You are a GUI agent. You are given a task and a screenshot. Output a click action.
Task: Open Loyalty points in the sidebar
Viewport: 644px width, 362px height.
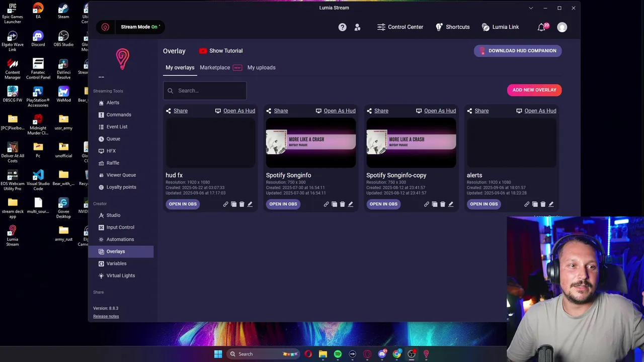[x=121, y=187]
